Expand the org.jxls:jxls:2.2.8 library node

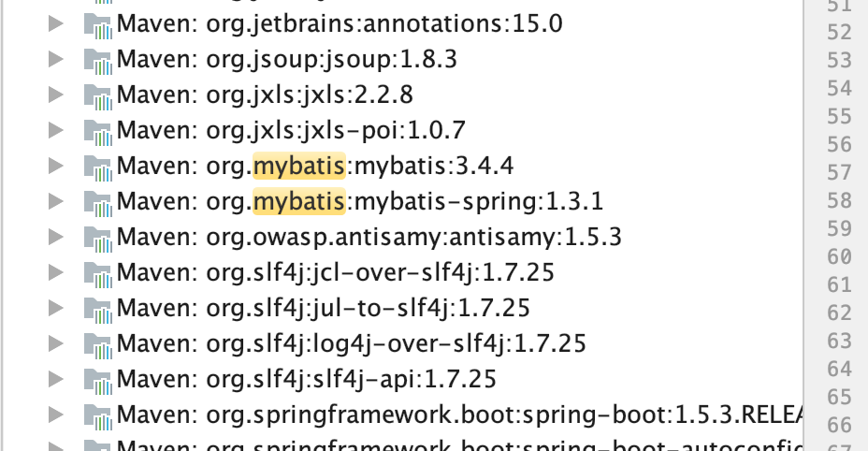(56, 95)
